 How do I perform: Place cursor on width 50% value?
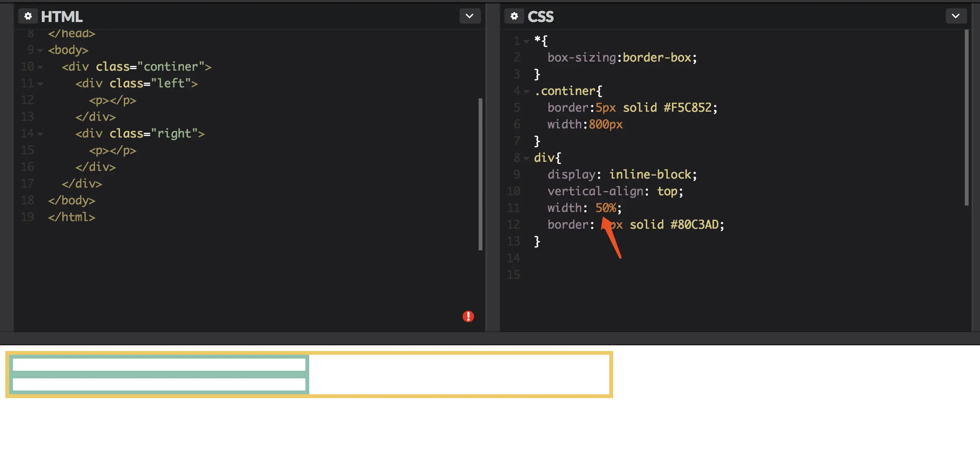point(605,208)
